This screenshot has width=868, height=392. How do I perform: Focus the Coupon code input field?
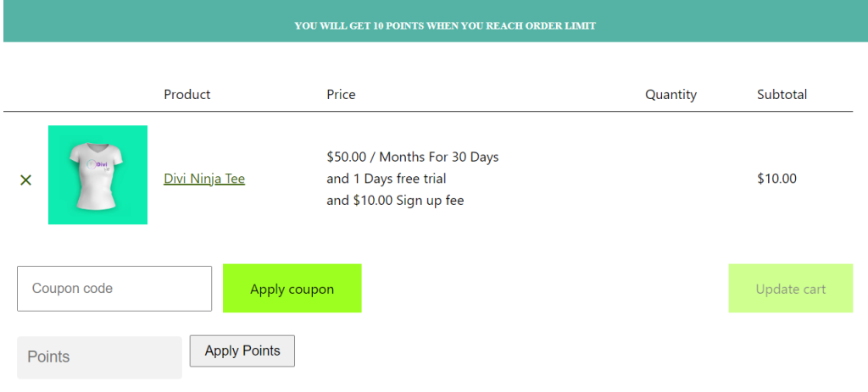(x=114, y=289)
